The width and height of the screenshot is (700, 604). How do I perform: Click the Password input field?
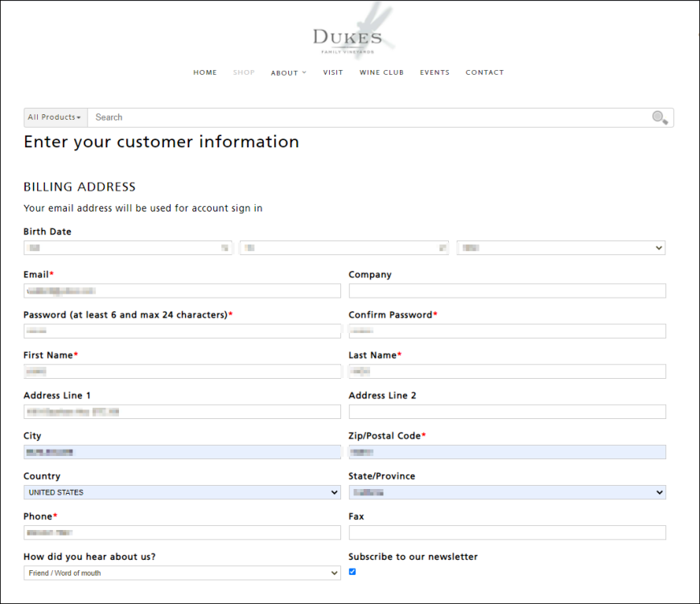click(182, 331)
